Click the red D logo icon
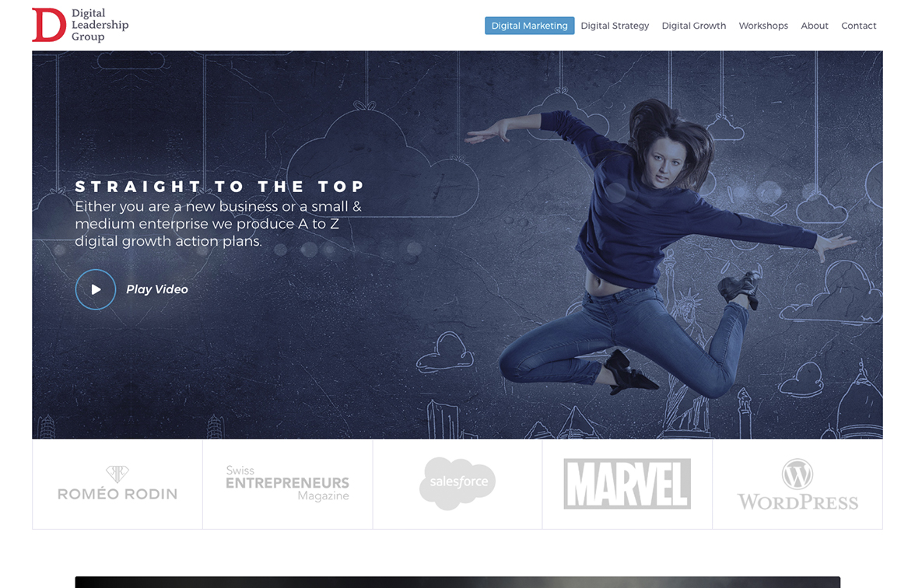915x588 pixels. click(x=48, y=25)
